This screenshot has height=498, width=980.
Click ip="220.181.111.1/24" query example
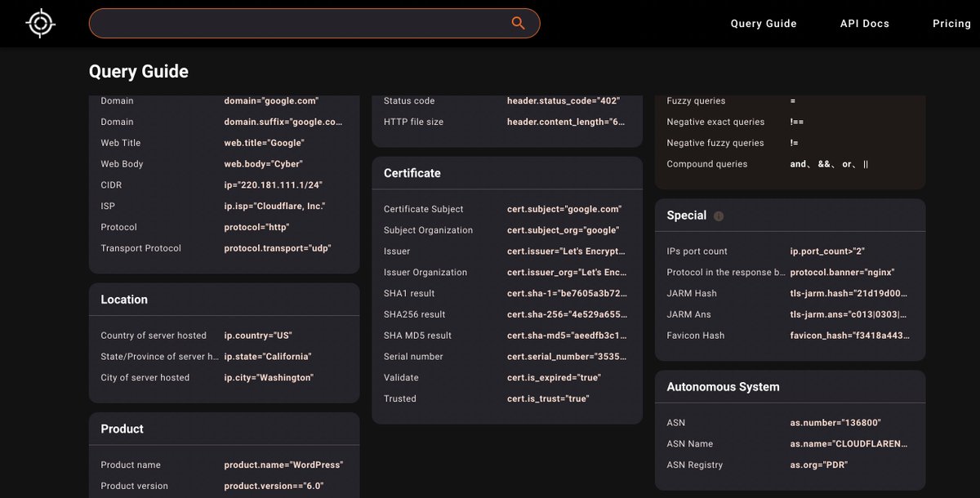[x=274, y=185]
